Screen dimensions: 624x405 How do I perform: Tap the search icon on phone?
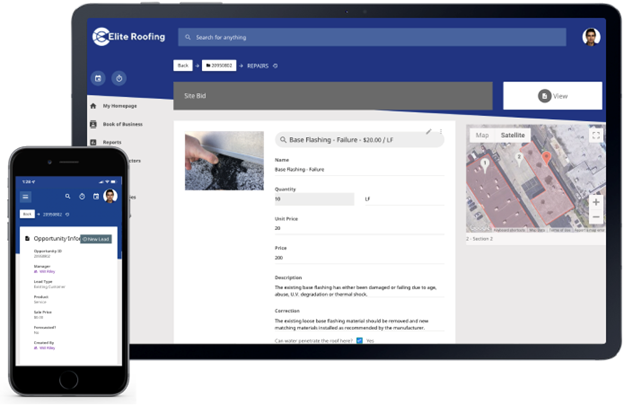[68, 196]
